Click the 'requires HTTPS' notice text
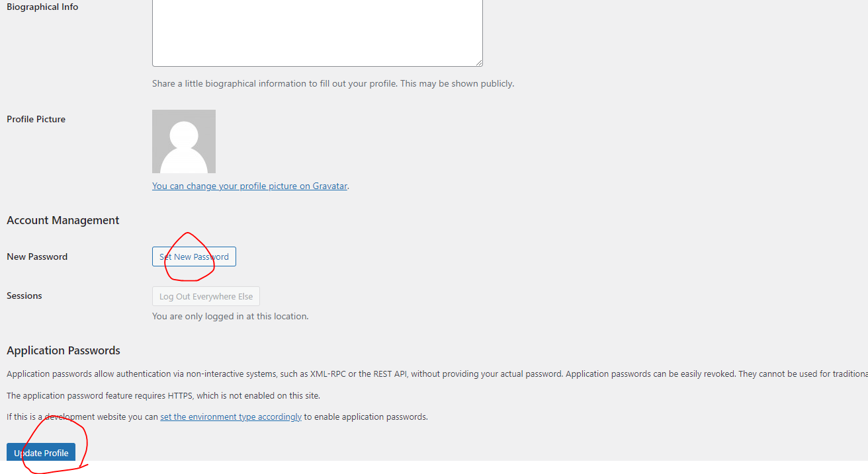868x474 pixels. (x=163, y=395)
